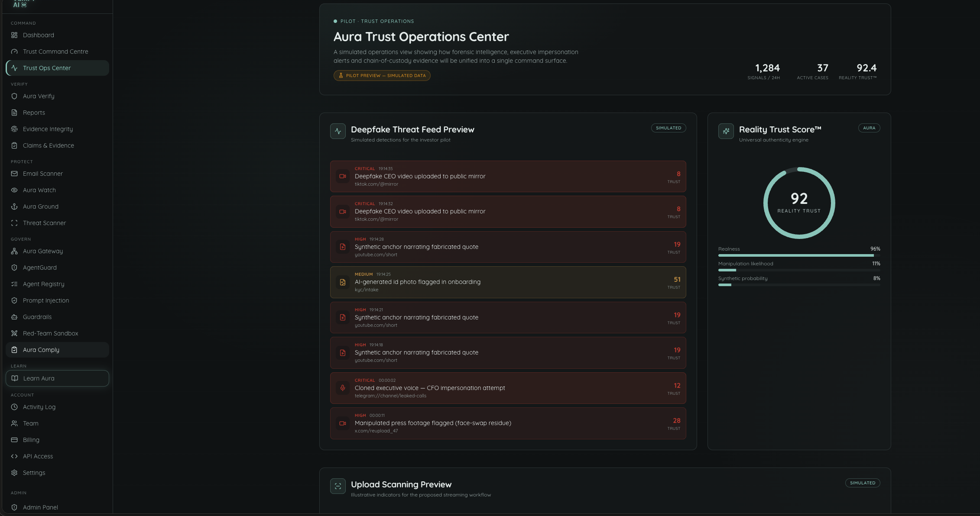Click the Deepfake Threat Feed pulse icon
This screenshot has width=980, height=516.
click(x=338, y=131)
